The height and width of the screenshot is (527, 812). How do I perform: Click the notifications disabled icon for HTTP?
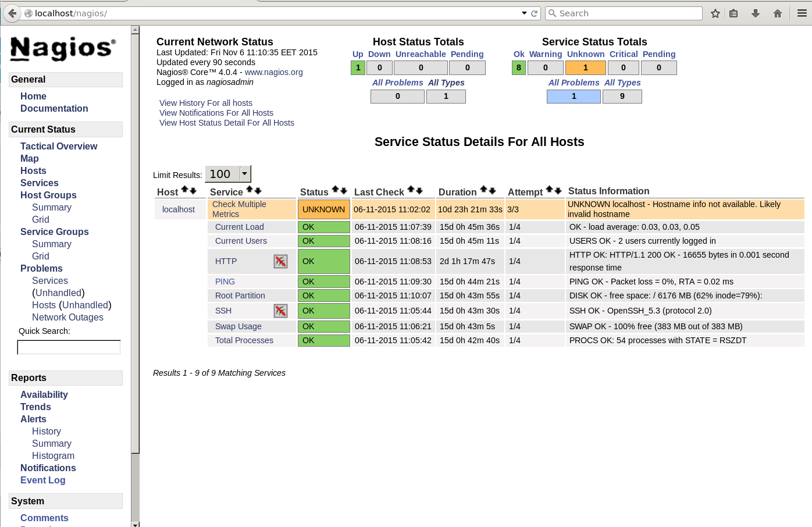pos(280,262)
